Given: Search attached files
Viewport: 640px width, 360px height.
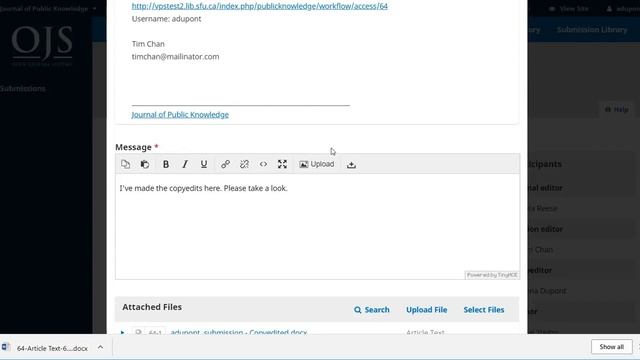Looking at the screenshot, I should tap(372, 310).
